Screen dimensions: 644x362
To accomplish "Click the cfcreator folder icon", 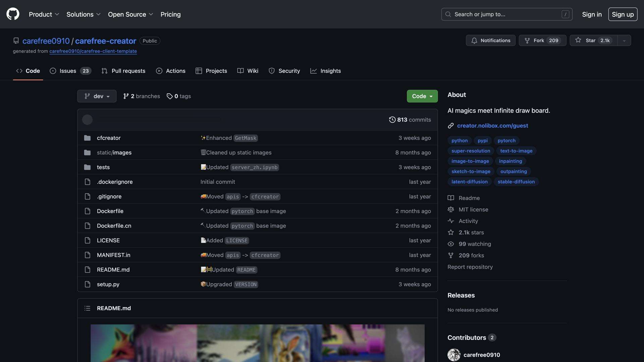I will 87,138.
